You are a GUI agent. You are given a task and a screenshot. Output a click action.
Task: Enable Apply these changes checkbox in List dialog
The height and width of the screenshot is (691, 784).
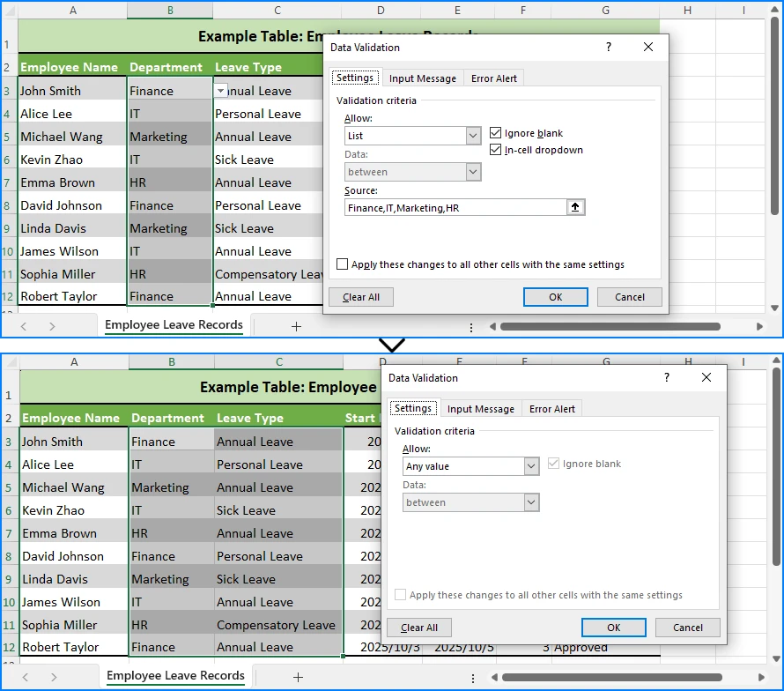343,264
